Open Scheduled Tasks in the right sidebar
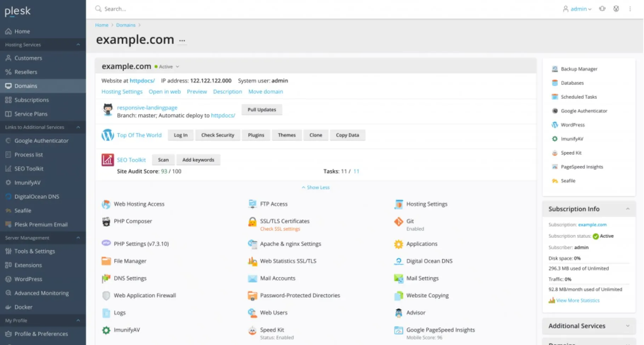 click(579, 97)
